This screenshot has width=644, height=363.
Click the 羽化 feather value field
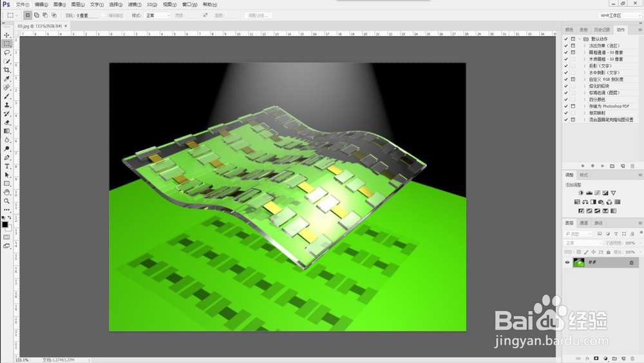pos(87,15)
